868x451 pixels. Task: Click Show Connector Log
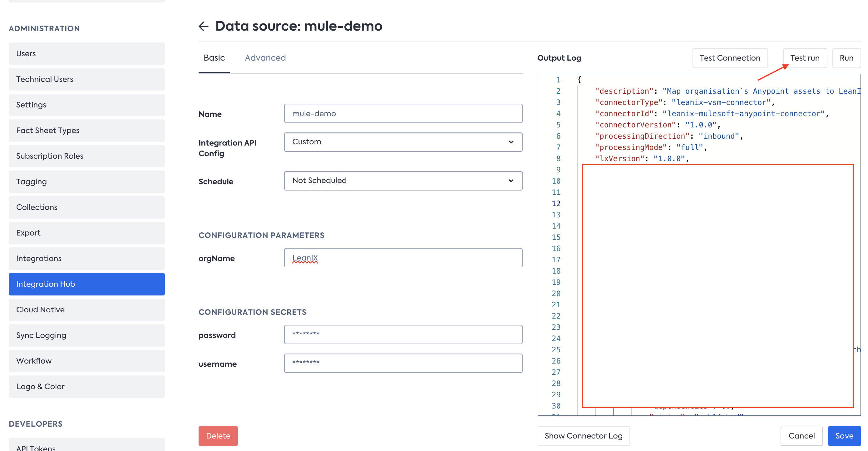click(x=583, y=435)
